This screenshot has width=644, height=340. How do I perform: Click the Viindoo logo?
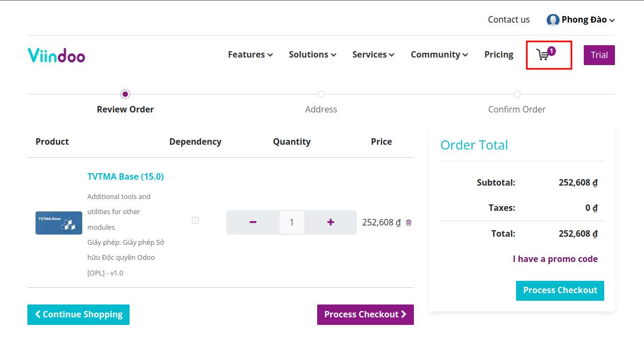56,55
